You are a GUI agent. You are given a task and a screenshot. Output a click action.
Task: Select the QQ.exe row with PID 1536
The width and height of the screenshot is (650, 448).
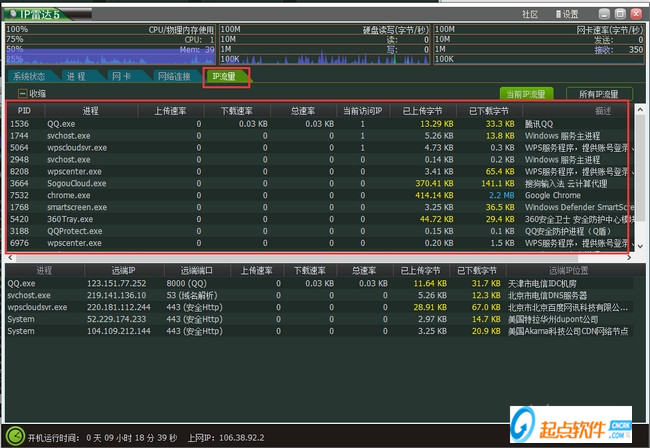(x=318, y=124)
